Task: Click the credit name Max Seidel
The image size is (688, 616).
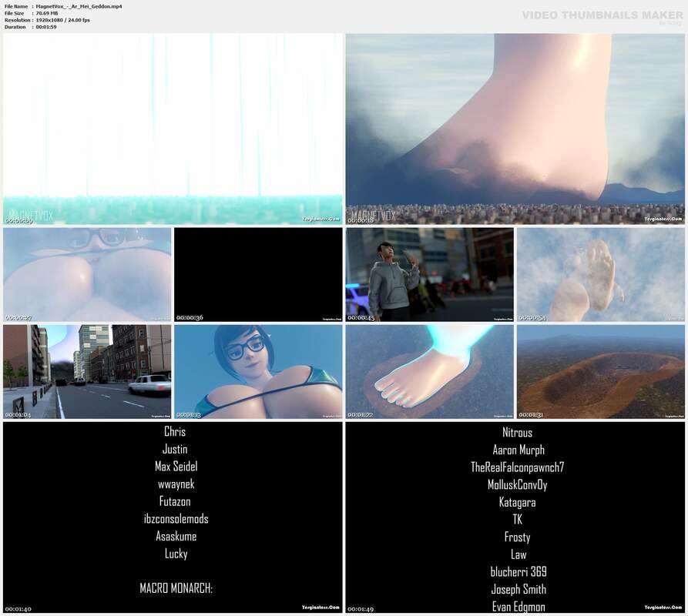Action: coord(176,467)
